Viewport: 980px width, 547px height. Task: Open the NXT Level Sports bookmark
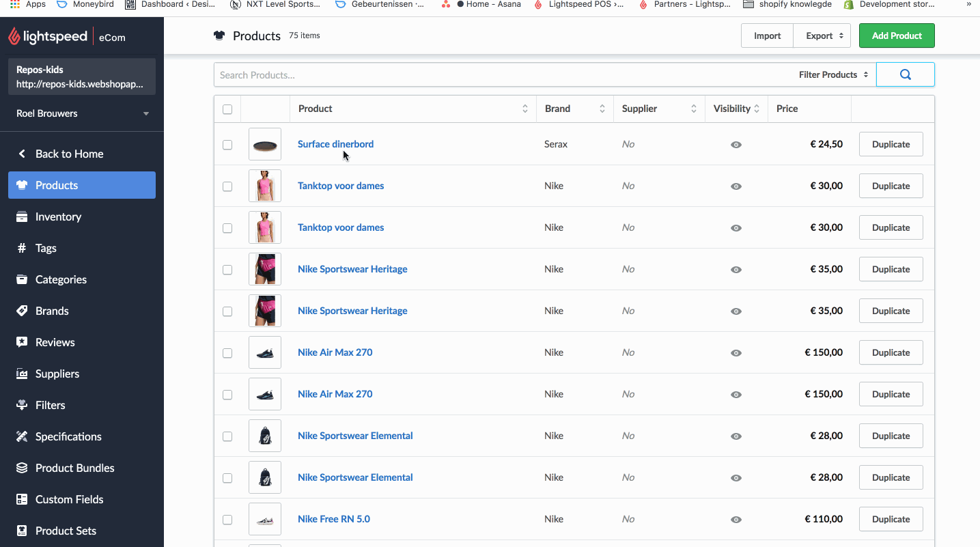pos(275,4)
